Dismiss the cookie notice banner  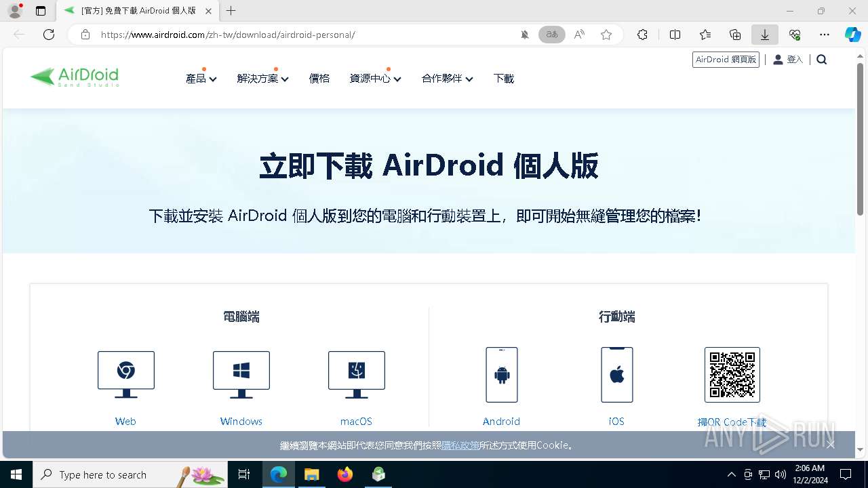[x=831, y=445]
